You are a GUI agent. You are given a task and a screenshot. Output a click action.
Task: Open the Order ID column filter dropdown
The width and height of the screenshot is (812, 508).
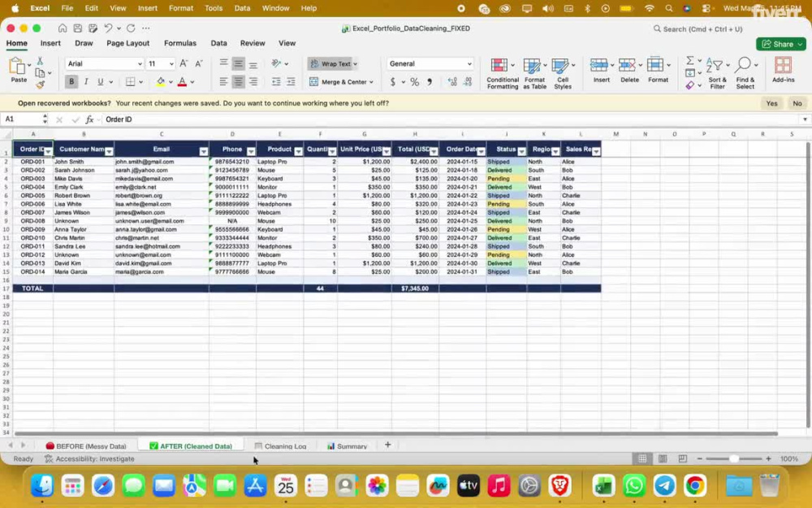[48, 151]
